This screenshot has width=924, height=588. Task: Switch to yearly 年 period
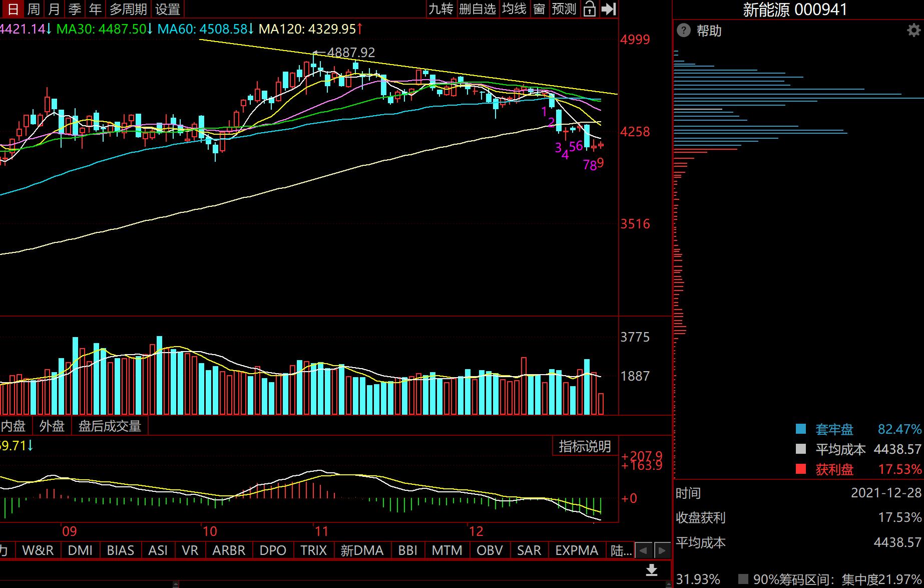tap(95, 9)
